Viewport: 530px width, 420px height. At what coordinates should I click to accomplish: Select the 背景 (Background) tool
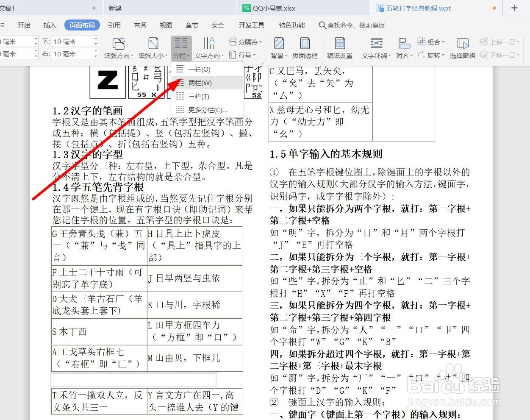click(x=278, y=47)
